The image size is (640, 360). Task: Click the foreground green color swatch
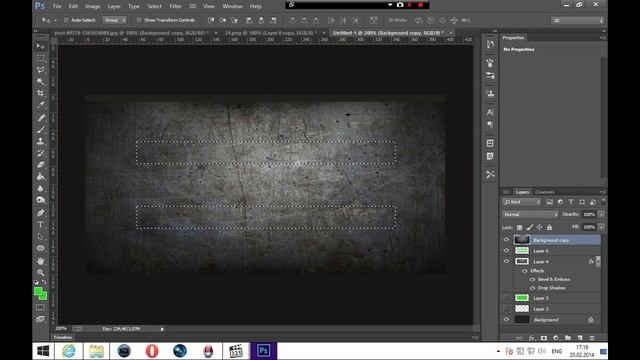38,291
